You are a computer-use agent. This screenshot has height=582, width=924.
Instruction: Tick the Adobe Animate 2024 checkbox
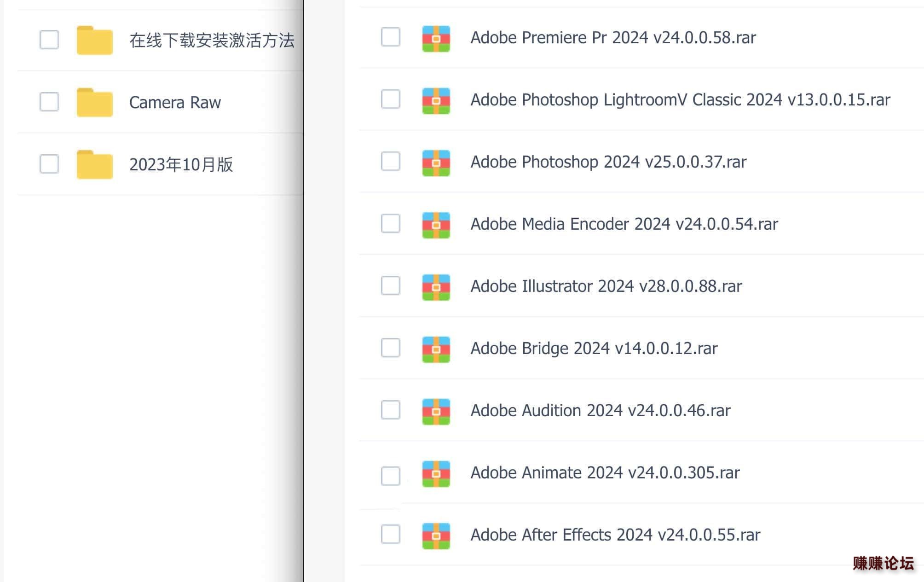click(x=391, y=476)
